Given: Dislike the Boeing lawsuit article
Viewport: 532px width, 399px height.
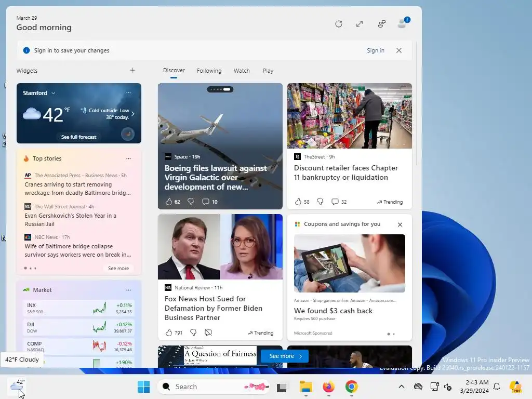Looking at the screenshot, I should pyautogui.click(x=191, y=202).
